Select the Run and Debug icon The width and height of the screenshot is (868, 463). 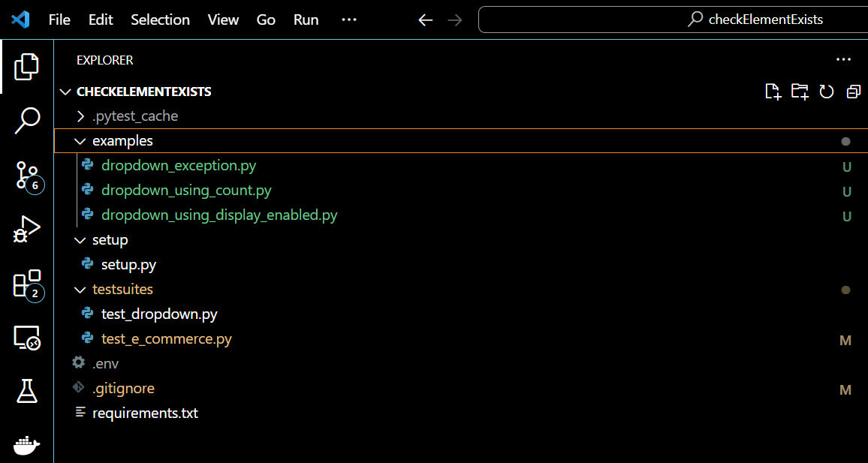coord(26,228)
